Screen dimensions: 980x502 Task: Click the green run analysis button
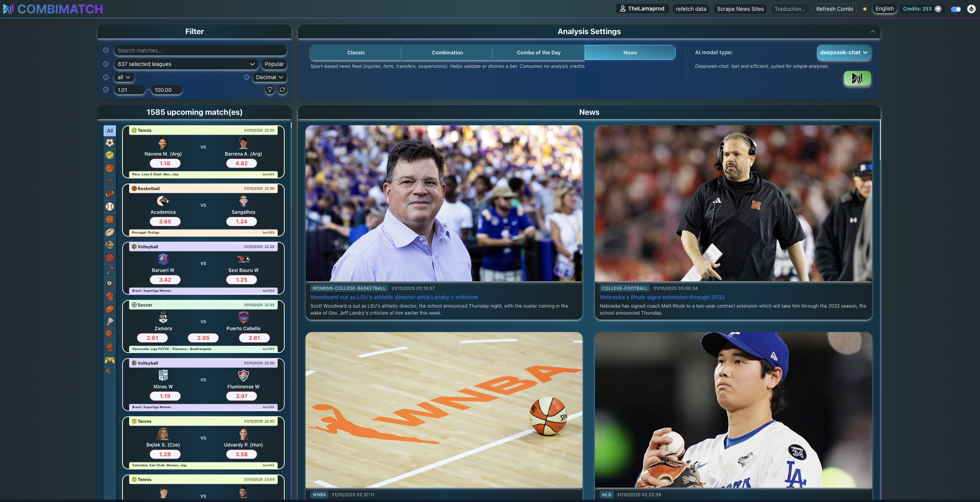857,78
